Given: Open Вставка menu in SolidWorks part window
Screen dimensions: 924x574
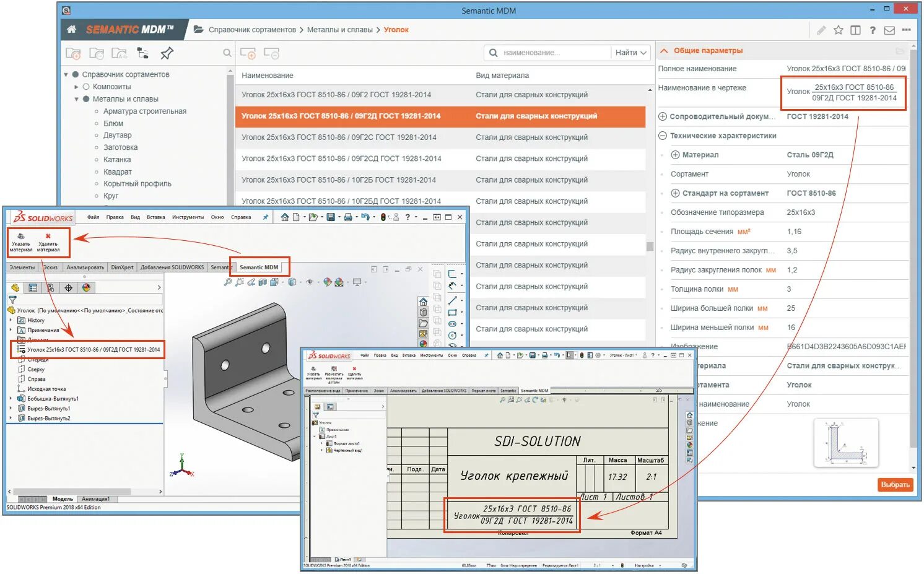Looking at the screenshot, I should coord(156,217).
